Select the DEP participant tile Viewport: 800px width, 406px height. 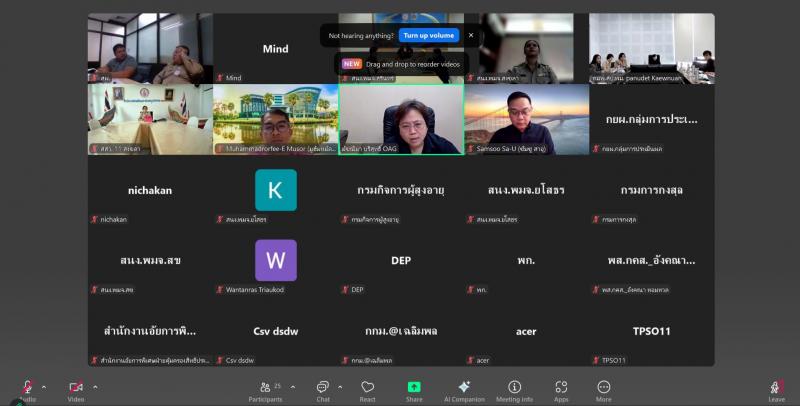coord(401,260)
